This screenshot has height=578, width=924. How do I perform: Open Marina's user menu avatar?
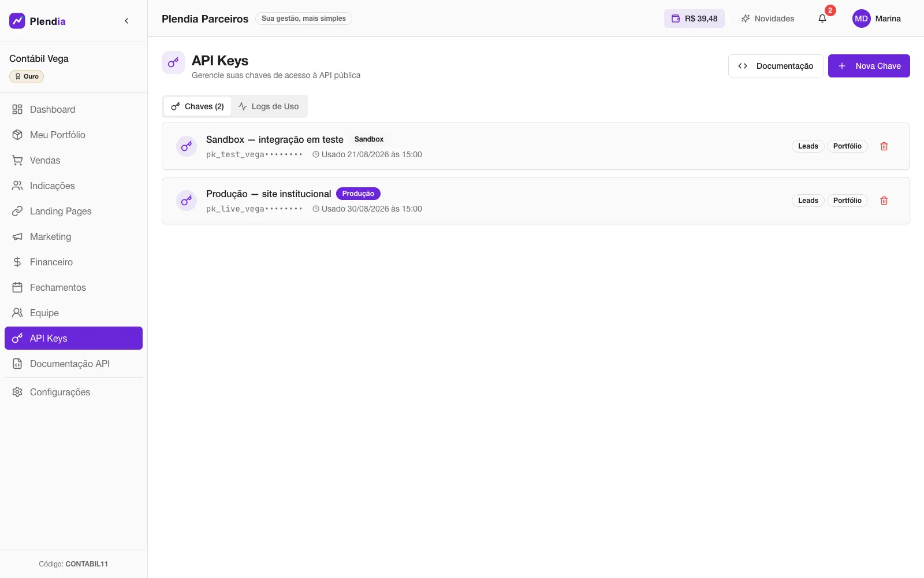[x=862, y=18]
